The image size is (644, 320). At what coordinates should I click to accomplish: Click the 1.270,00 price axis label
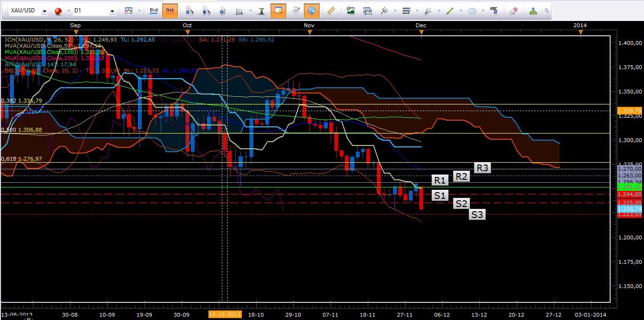point(629,169)
